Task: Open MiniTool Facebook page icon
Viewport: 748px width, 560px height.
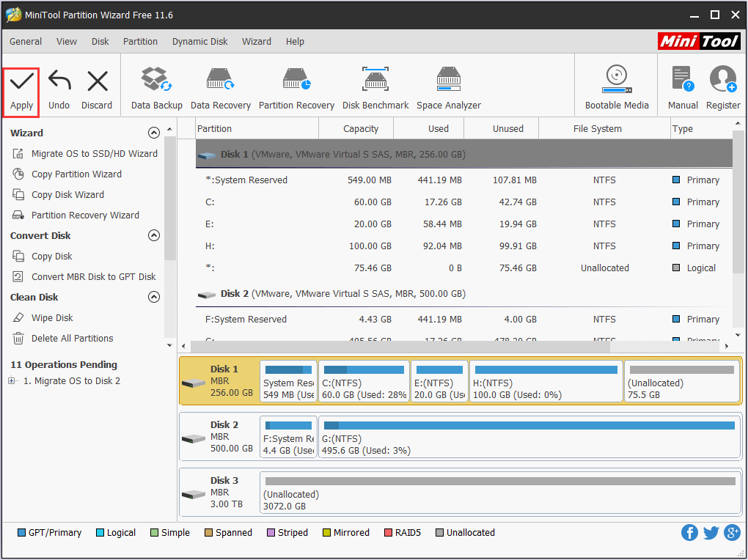Action: point(689,532)
